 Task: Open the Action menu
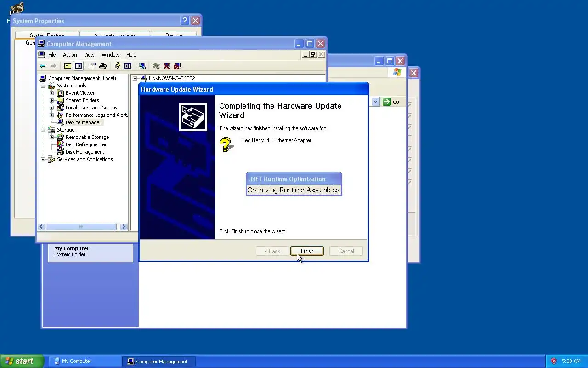pyautogui.click(x=70, y=55)
